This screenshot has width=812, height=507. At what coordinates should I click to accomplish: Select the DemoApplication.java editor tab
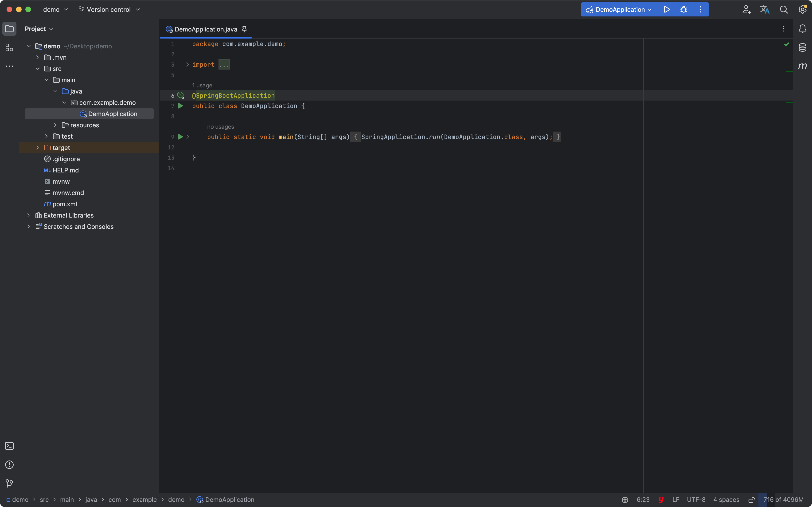coord(206,29)
